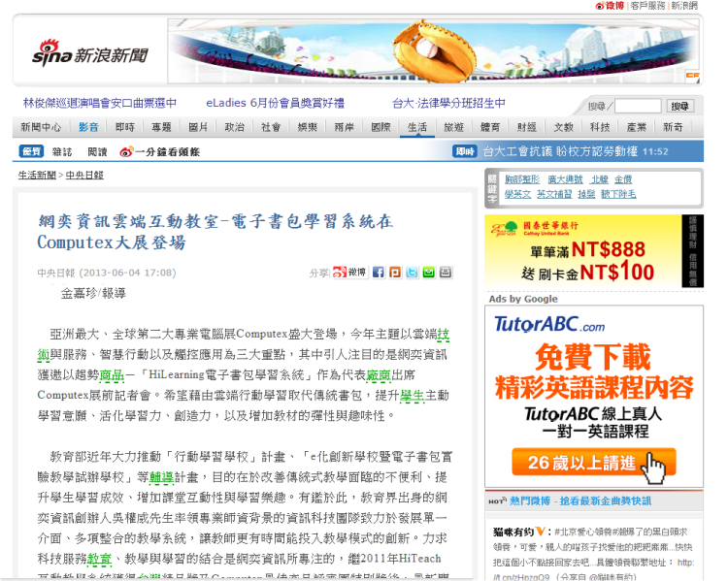The width and height of the screenshot is (728, 581).
Task: Click 26歲以上請進 orange ad button
Action: pyautogui.click(x=594, y=463)
